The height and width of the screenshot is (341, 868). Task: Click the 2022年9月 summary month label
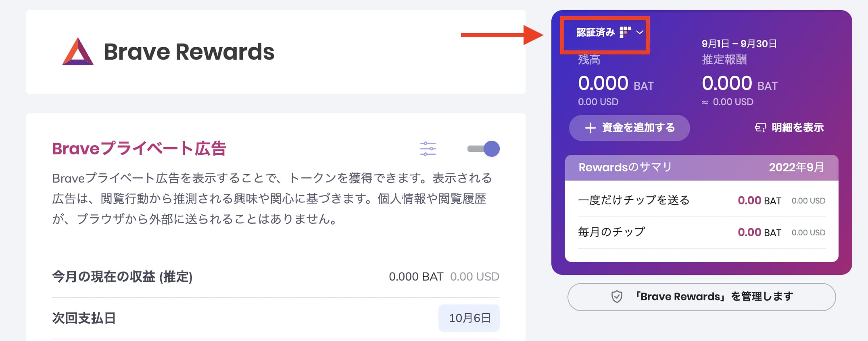pyautogui.click(x=797, y=167)
